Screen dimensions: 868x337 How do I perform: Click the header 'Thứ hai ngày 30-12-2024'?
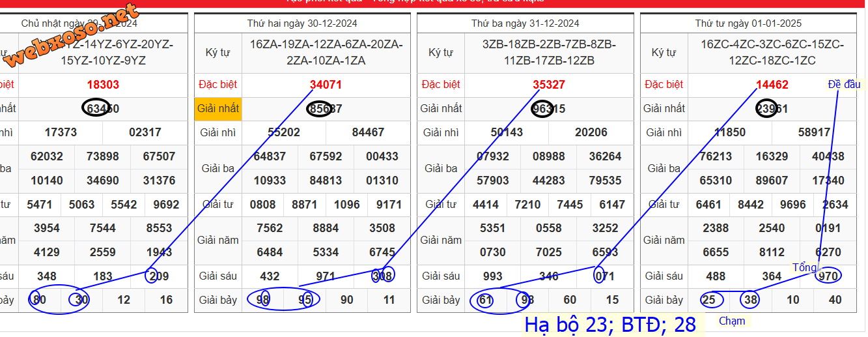(302, 23)
